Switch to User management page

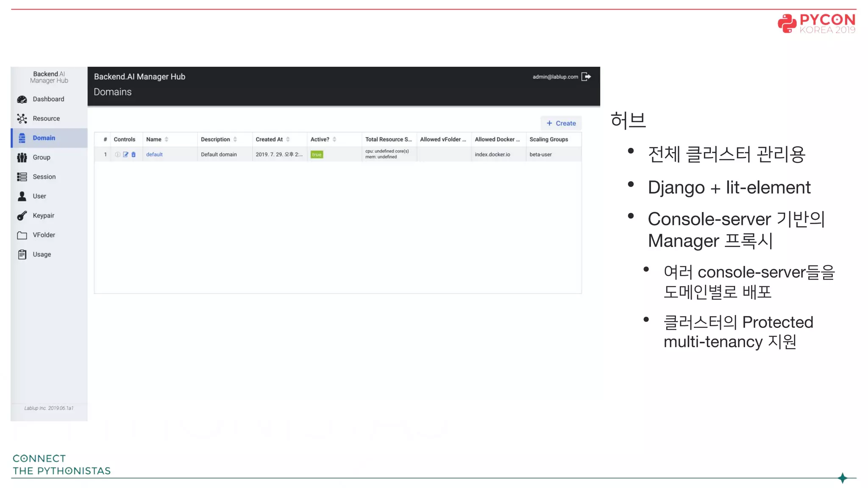49,196
